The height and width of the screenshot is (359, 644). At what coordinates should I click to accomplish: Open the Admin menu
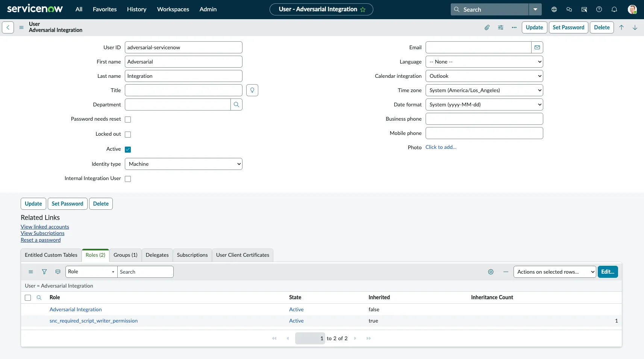[x=208, y=9]
